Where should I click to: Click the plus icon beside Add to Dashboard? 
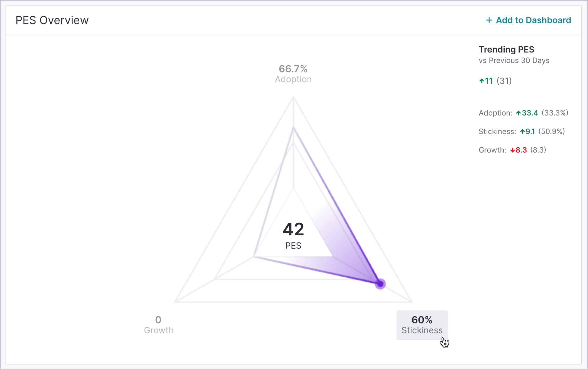[x=489, y=20]
